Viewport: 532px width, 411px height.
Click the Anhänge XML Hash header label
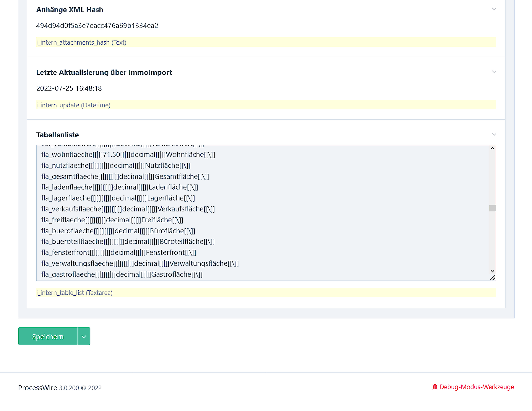(x=70, y=10)
